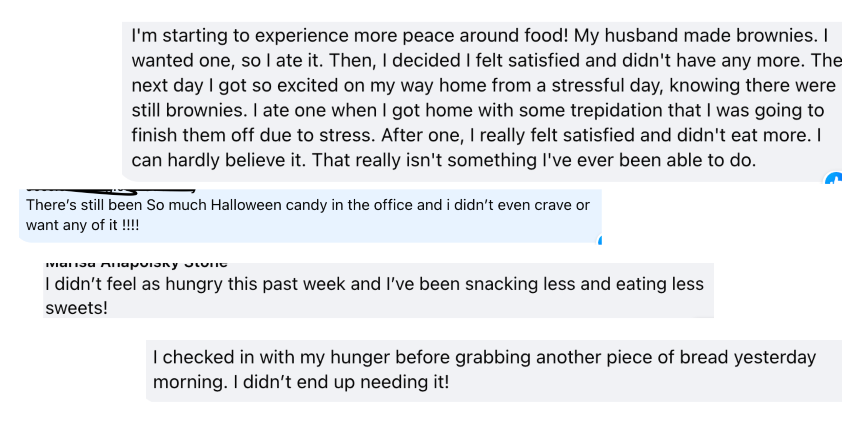Screen dimensions: 868x434
Task: Click the phrase 'finish them off due to stress'
Action: click(253, 135)
